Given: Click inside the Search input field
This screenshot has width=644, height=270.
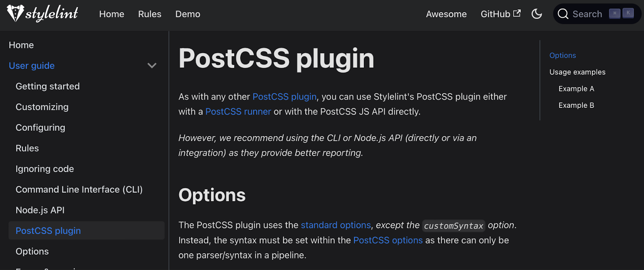Looking at the screenshot, I should 588,14.
